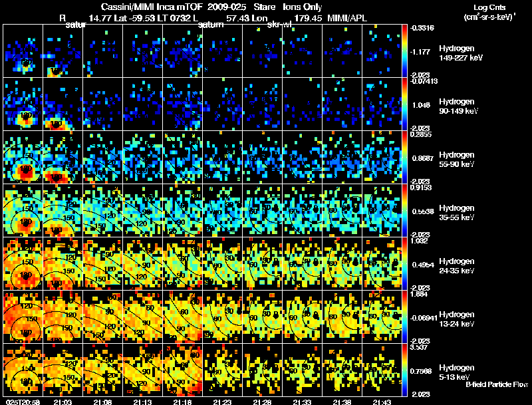Click the 'LT 0732' header value
The image size is (532, 405).
pyautogui.click(x=176, y=19)
